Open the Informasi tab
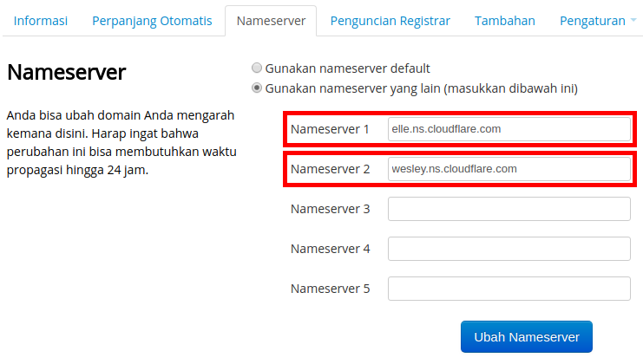The image size is (643, 364). [x=41, y=21]
